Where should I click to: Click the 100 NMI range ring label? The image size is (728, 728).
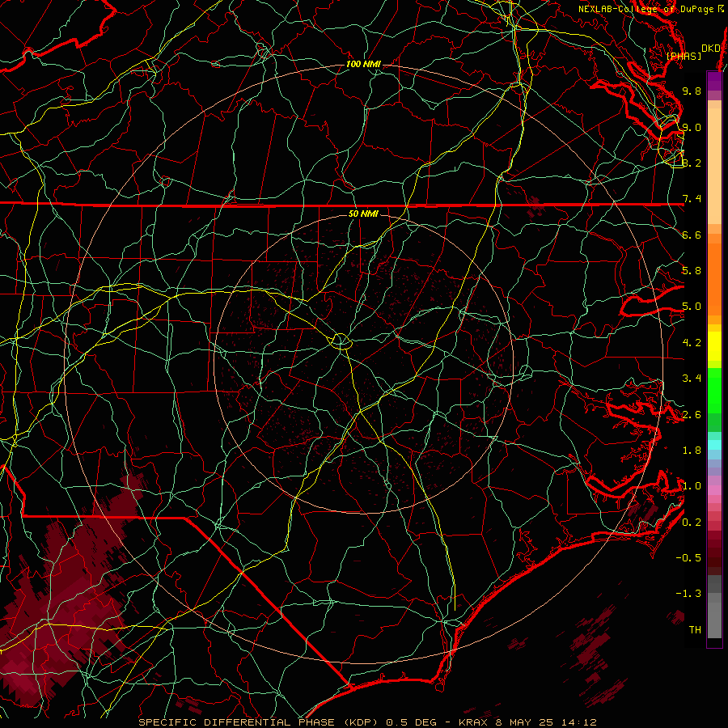point(363,64)
